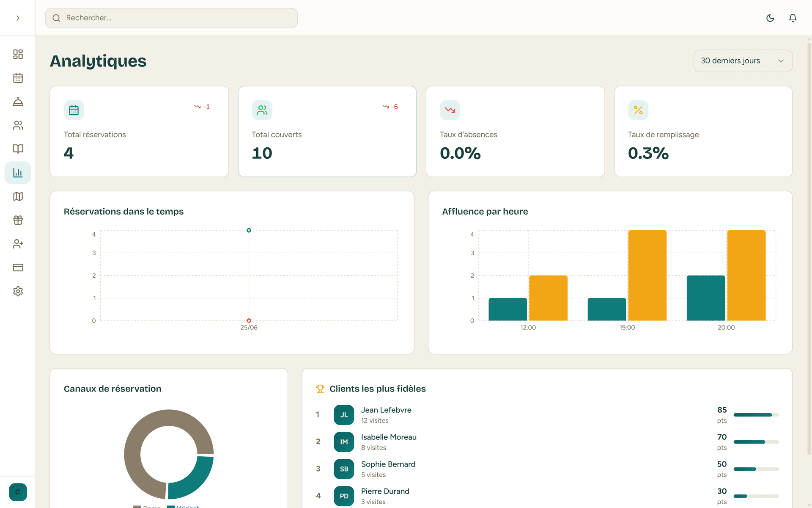This screenshot has height=508, width=812.
Task: Open the gift icon in sidebar
Action: (x=18, y=220)
